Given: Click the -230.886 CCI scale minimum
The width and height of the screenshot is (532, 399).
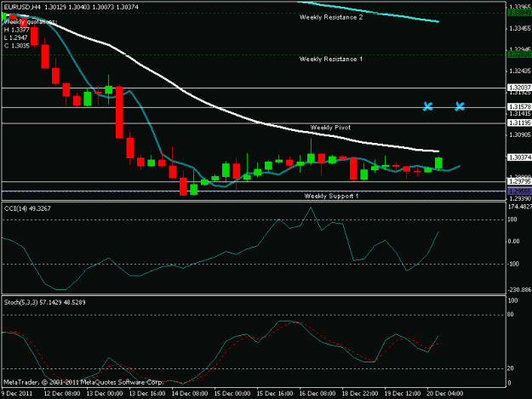Looking at the screenshot, I should pyautogui.click(x=519, y=290).
